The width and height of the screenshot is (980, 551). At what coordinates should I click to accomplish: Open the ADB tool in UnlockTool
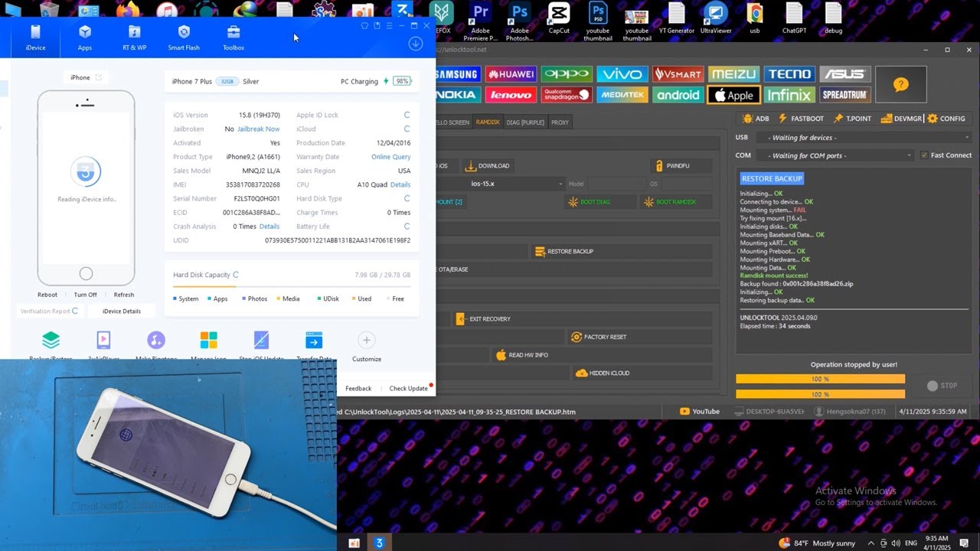(x=756, y=119)
